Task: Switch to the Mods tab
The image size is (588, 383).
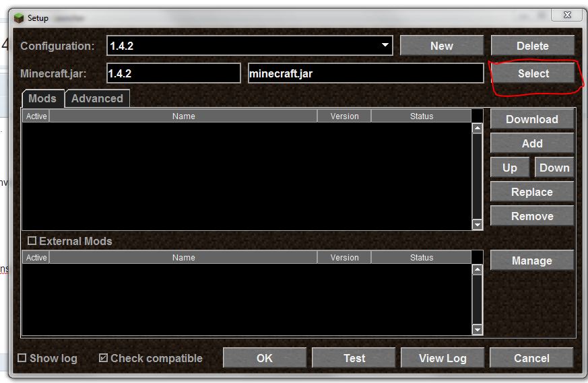Action: click(x=42, y=98)
